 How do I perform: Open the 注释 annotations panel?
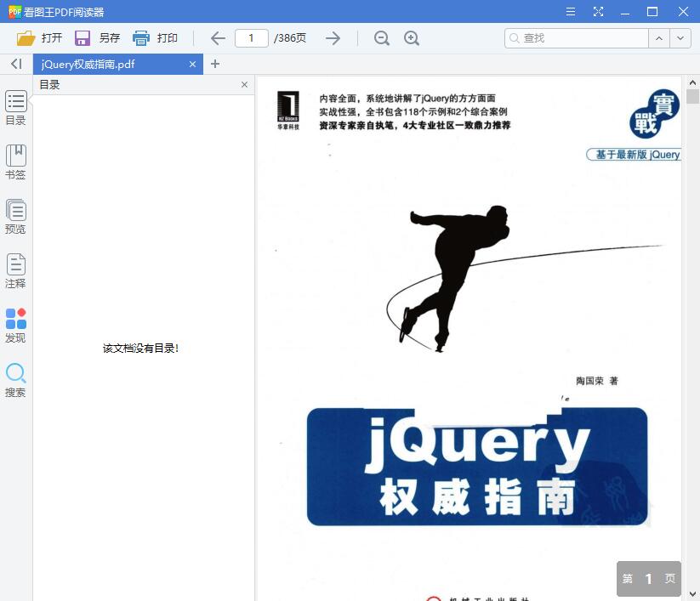(15, 271)
